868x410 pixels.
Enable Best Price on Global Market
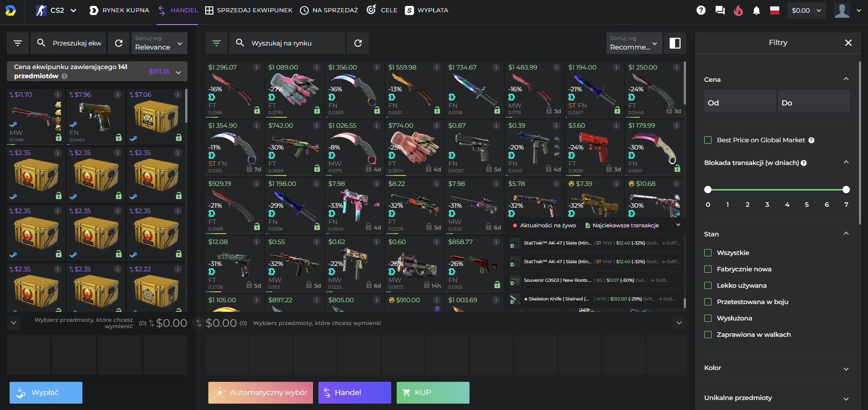click(708, 140)
